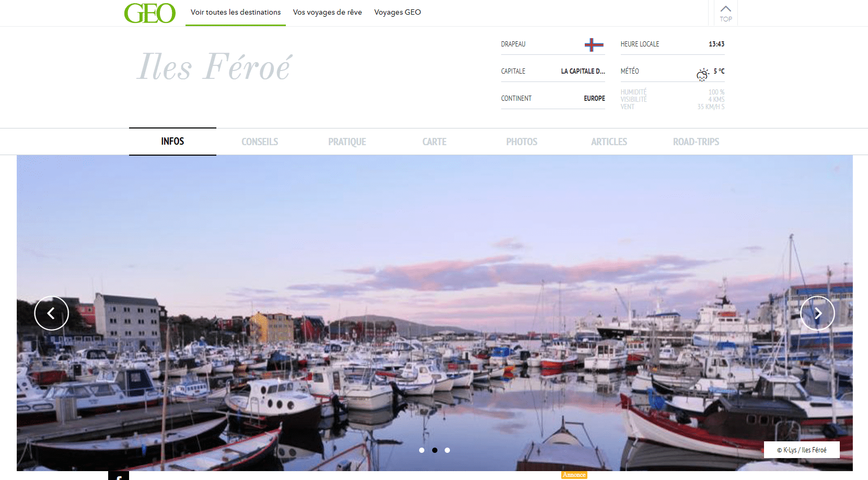Switch to the CONSEILS tab
868x480 pixels.
(260, 142)
